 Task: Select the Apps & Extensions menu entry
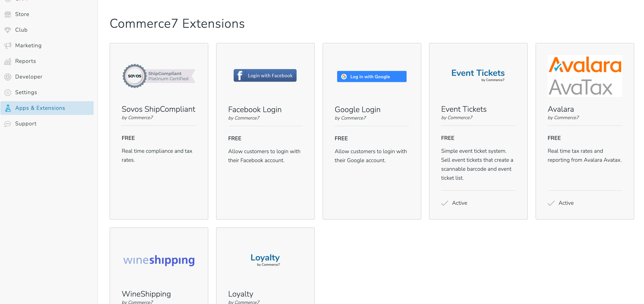coord(47,108)
